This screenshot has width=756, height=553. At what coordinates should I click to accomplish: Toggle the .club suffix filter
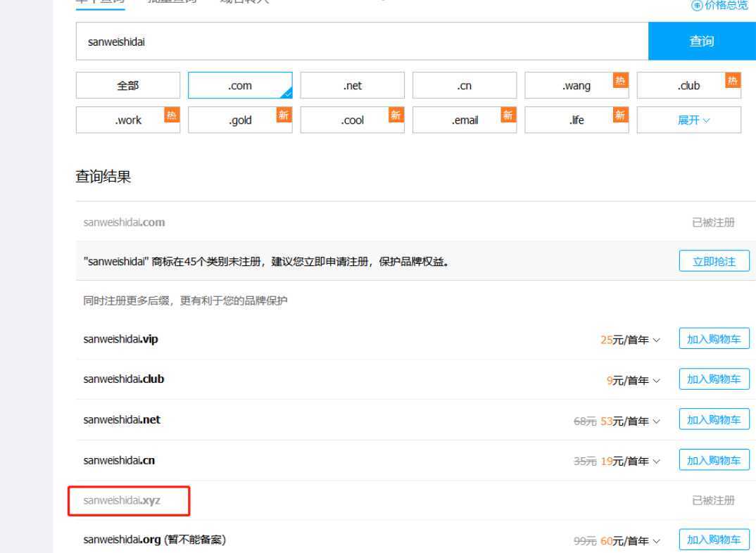click(x=689, y=85)
